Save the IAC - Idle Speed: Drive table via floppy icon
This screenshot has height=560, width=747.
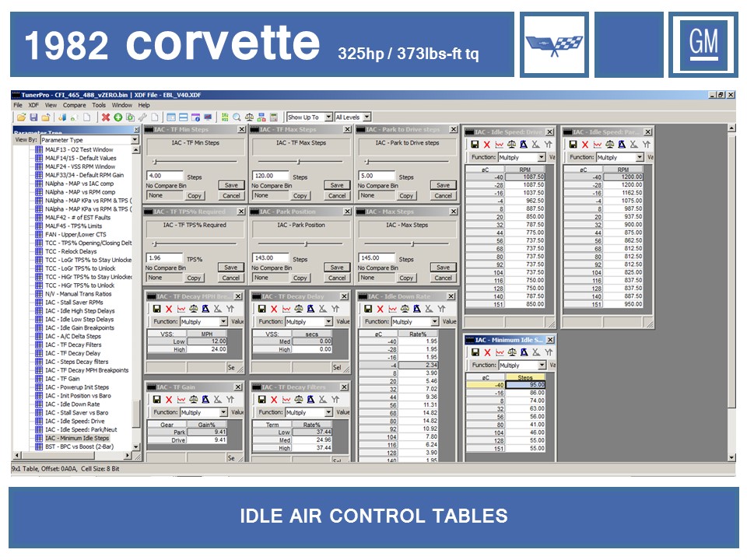click(x=475, y=145)
